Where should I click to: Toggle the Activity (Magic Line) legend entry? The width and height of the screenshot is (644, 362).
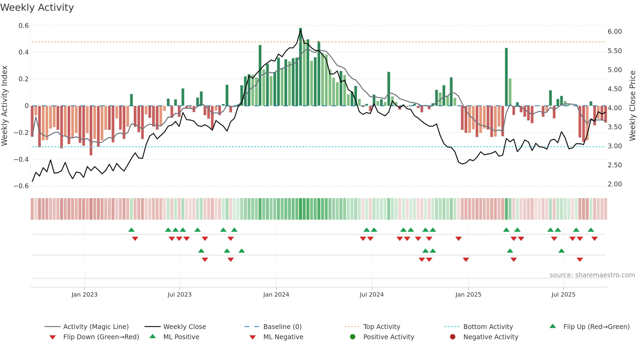[x=87, y=327]
